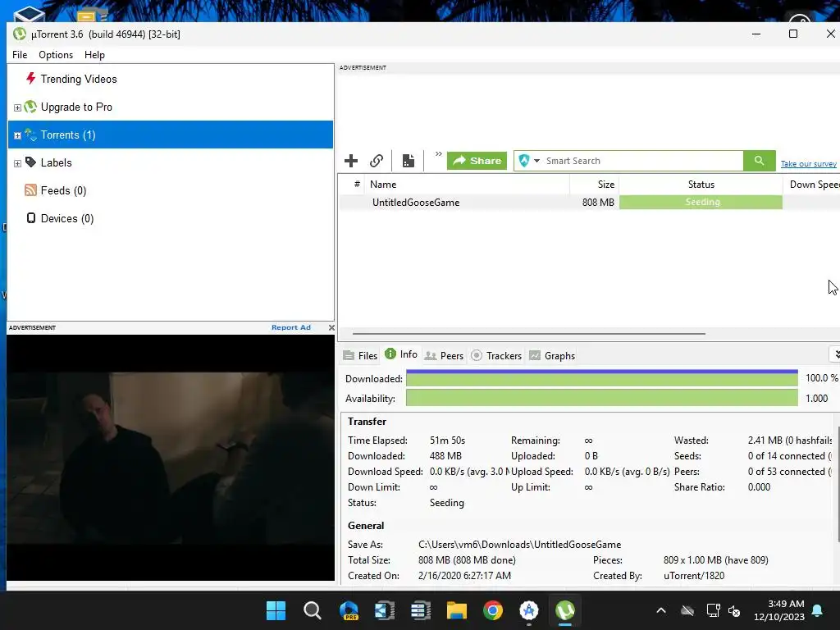Switch to the Graphs tab
840x630 pixels.
pyautogui.click(x=552, y=356)
